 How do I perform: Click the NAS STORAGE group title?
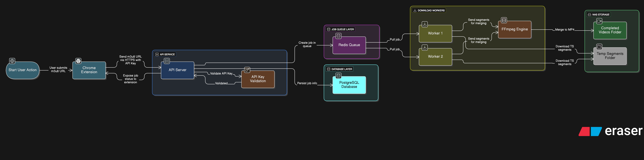[x=601, y=14]
